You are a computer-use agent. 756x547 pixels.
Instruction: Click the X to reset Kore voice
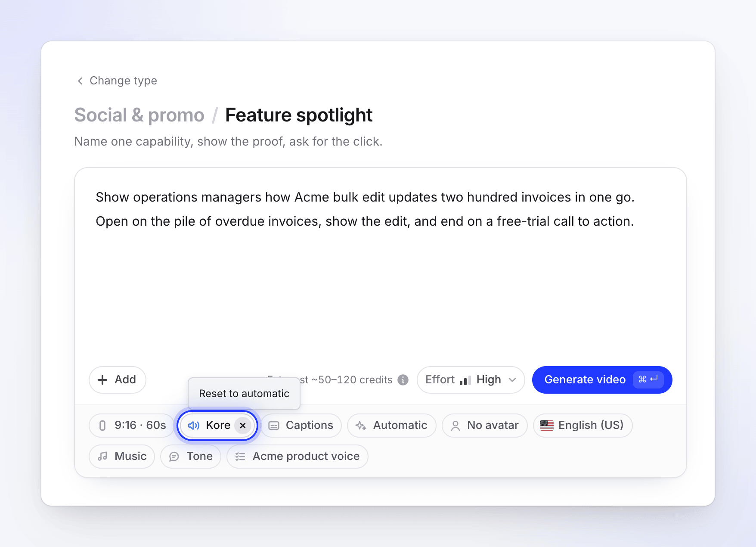click(x=243, y=426)
